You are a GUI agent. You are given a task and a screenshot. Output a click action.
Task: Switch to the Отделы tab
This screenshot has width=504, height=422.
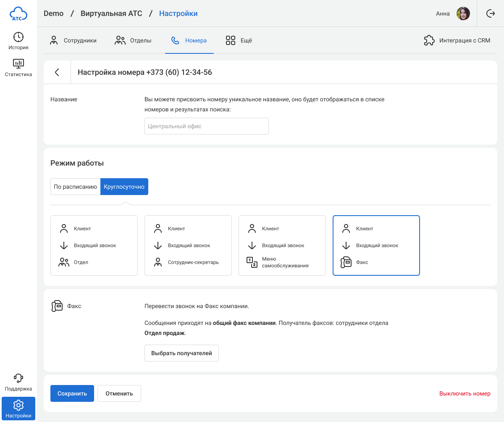coord(133,41)
